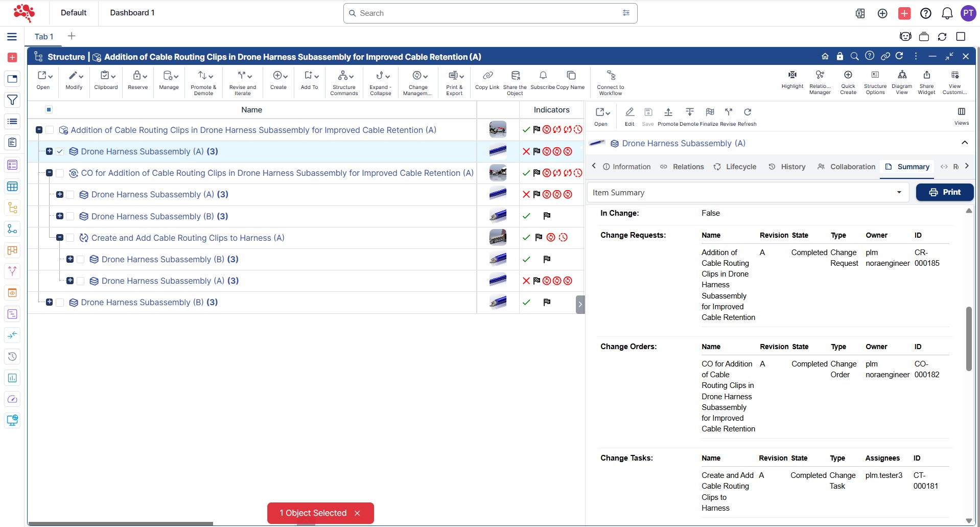Open the Highlight tool
Viewport: 980px width, 527px height.
click(792, 75)
